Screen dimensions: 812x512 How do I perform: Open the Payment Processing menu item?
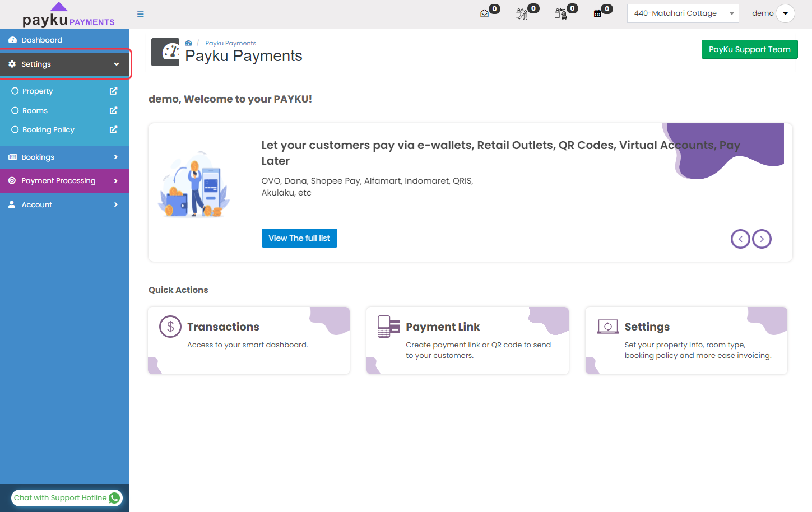64,180
